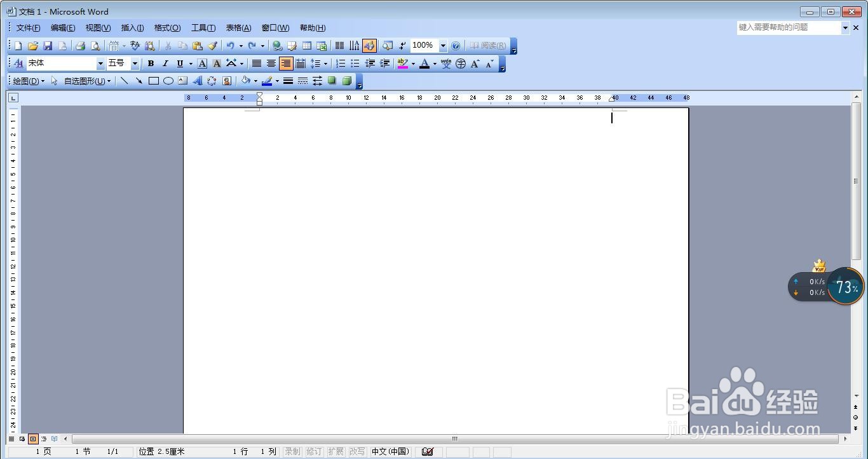
Task: Toggle character border A
Action: click(202, 64)
